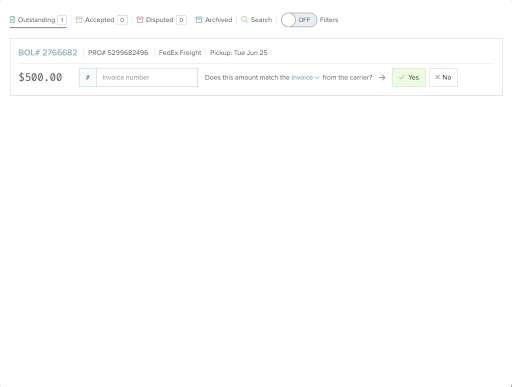Click the Outstanding count badge
This screenshot has height=387, width=512.
point(62,20)
